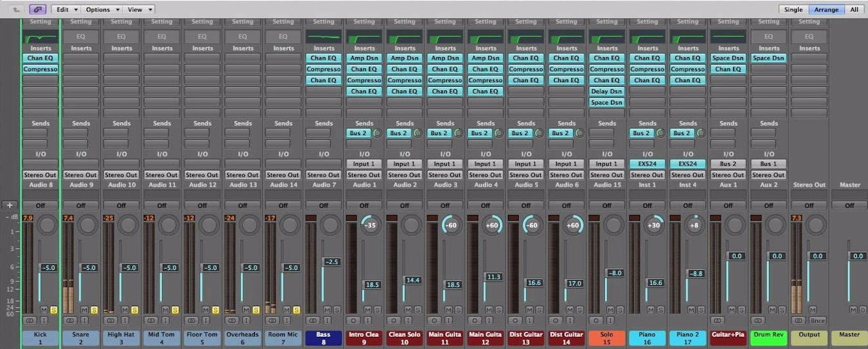868x349 pixels.
Task: Select the Overheads channel name label
Action: (243, 337)
